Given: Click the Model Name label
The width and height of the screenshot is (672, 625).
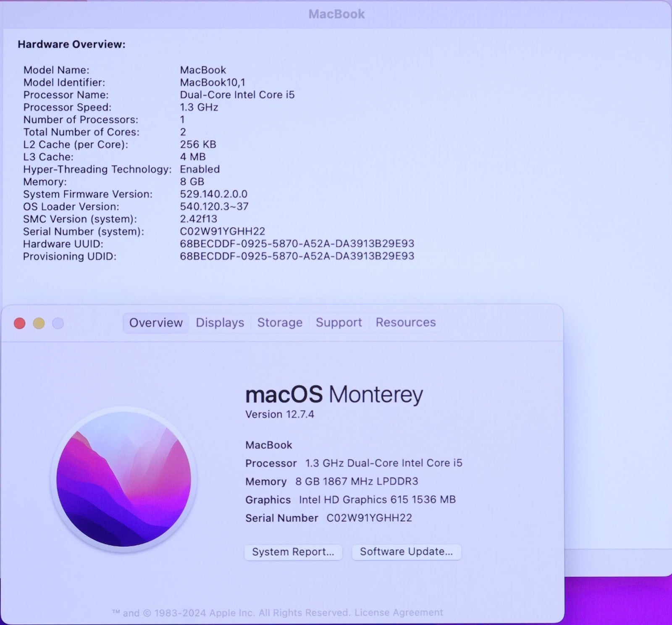Looking at the screenshot, I should [56, 70].
